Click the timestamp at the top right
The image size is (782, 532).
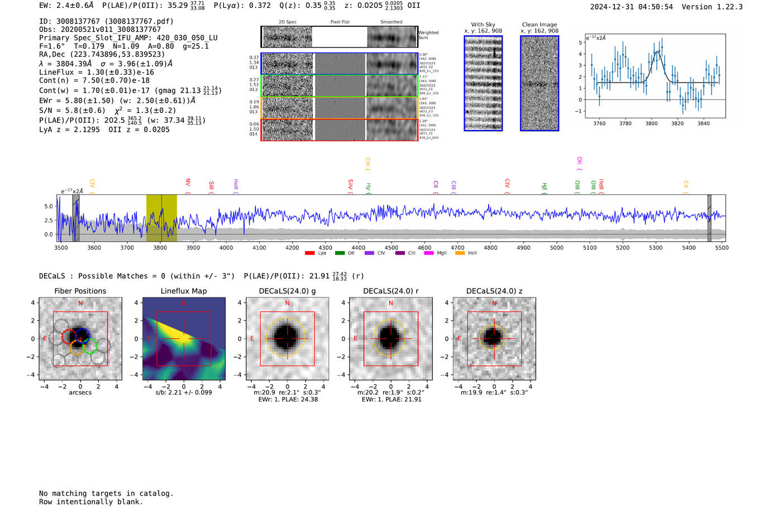pyautogui.click(x=631, y=7)
